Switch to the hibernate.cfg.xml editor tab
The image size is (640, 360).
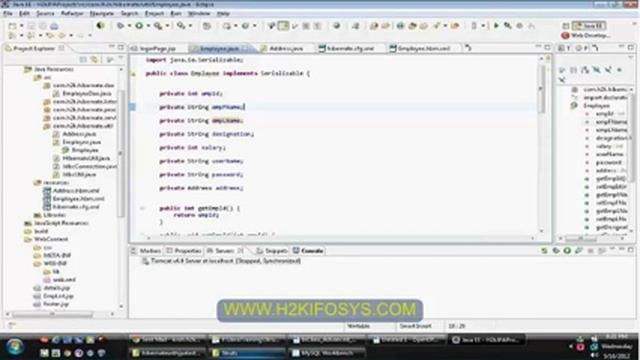346,48
